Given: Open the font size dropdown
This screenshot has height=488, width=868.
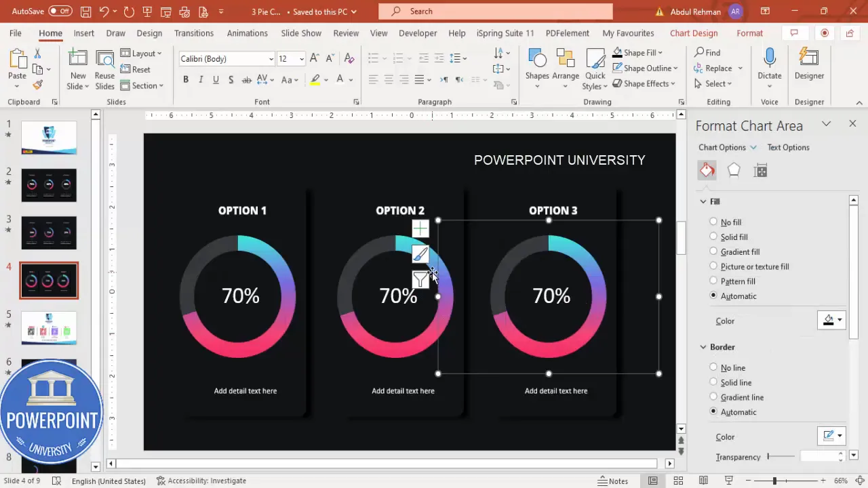Looking at the screenshot, I should coord(302,59).
